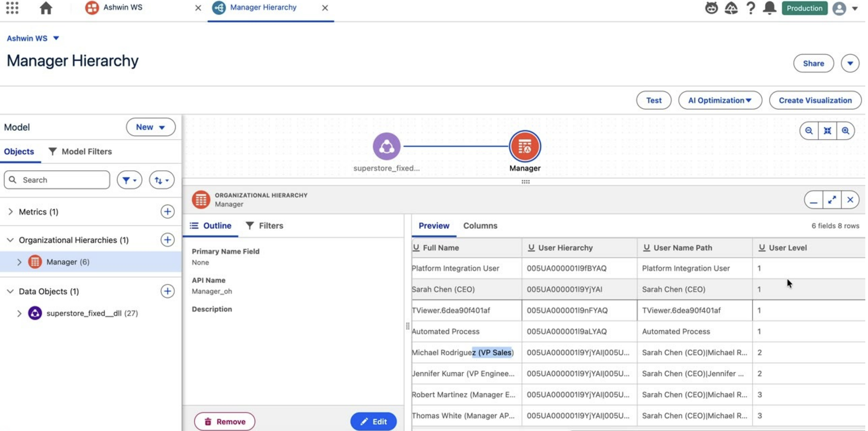Image resolution: width=868 pixels, height=431 pixels.
Task: Expand the superstore_fixed__dll tree item
Action: pyautogui.click(x=19, y=313)
